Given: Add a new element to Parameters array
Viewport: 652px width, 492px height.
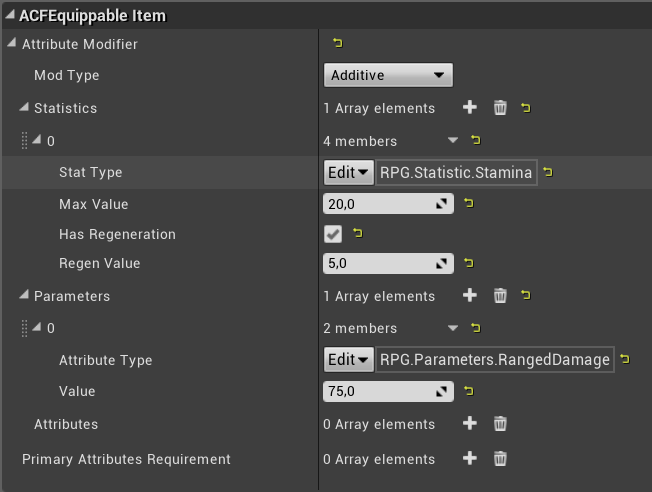Looking at the screenshot, I should click(x=470, y=296).
